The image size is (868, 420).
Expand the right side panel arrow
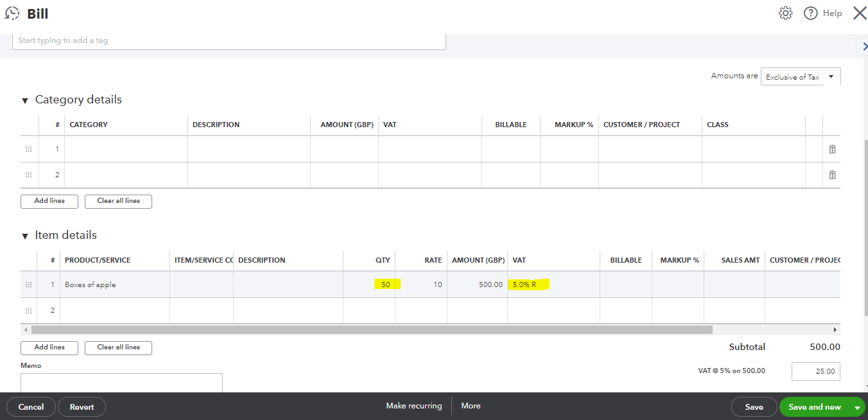point(864,46)
